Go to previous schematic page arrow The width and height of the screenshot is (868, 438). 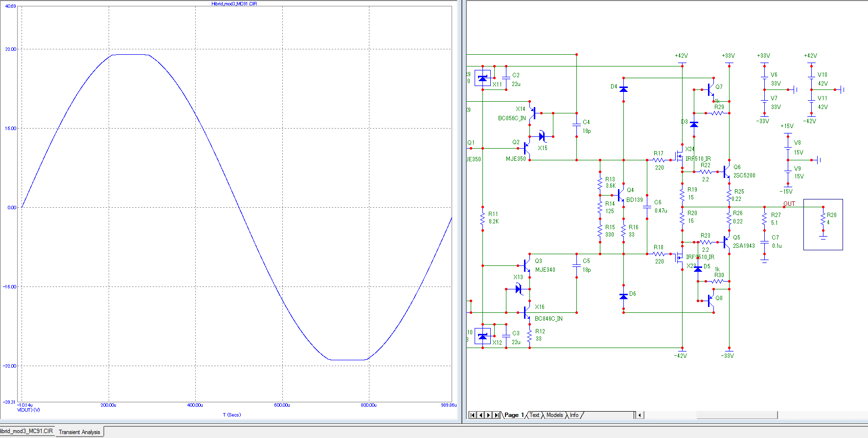click(x=480, y=415)
